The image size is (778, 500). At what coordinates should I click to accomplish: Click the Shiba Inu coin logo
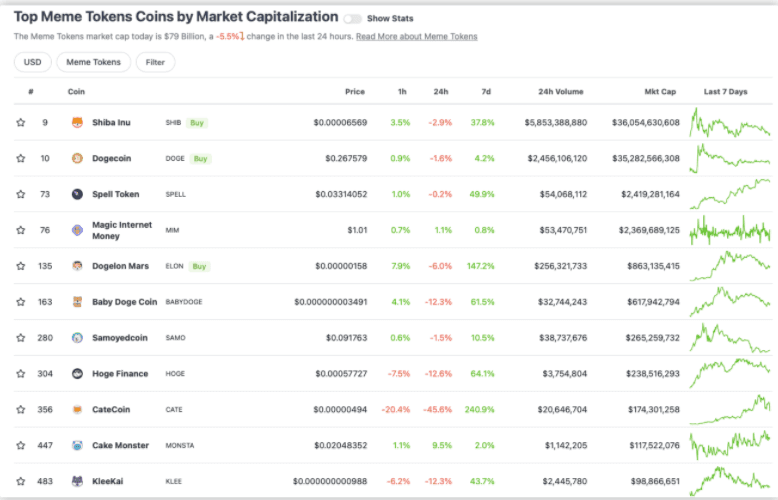tap(77, 123)
